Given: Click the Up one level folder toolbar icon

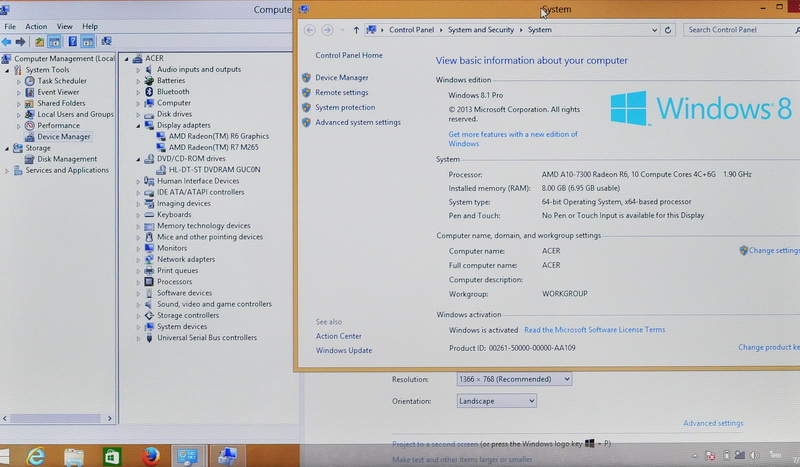Looking at the screenshot, I should click(x=39, y=42).
